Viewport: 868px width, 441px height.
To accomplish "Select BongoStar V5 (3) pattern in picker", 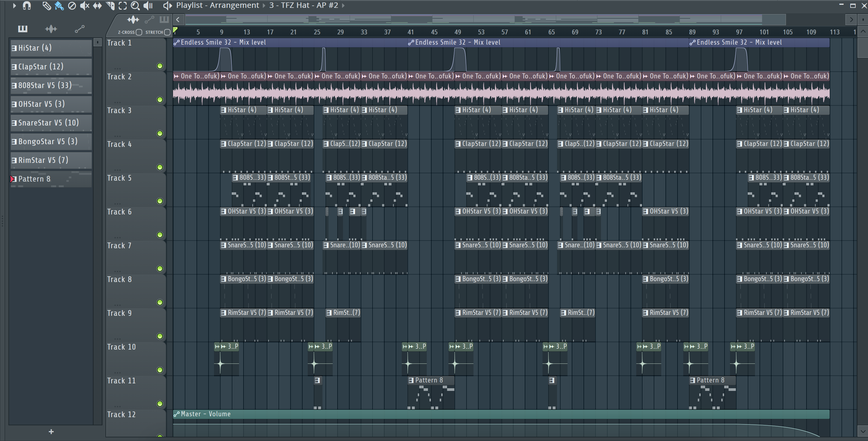I will coord(51,141).
